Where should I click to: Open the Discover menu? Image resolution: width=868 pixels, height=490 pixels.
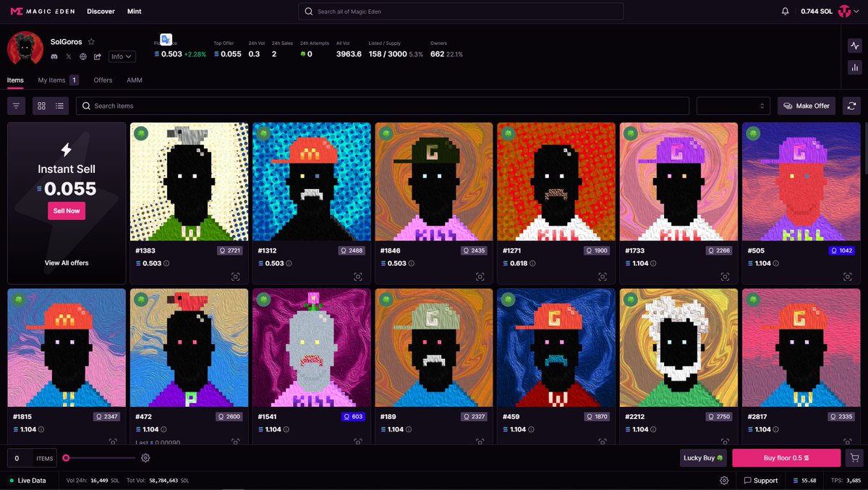[101, 12]
